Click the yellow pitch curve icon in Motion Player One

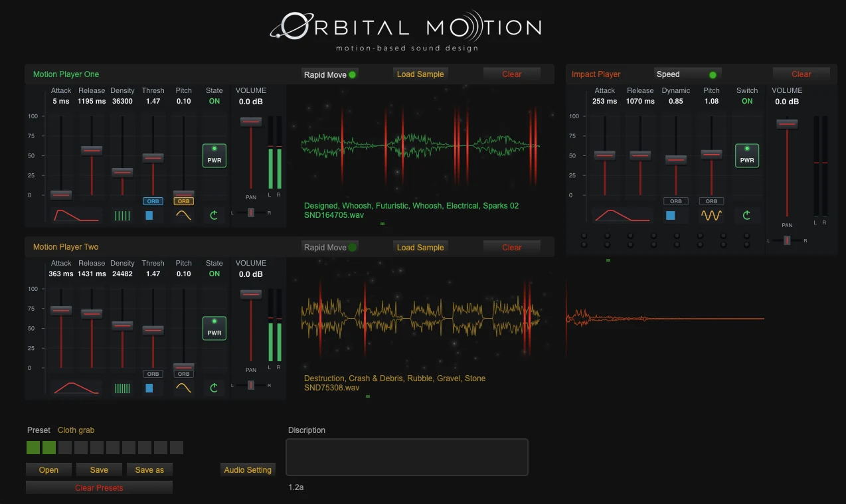184,215
